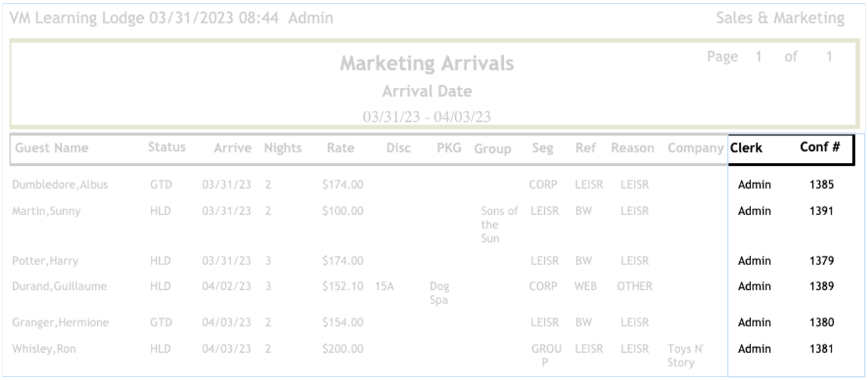
Task: Open the Granger, Hermione guest entry
Action: tap(61, 323)
